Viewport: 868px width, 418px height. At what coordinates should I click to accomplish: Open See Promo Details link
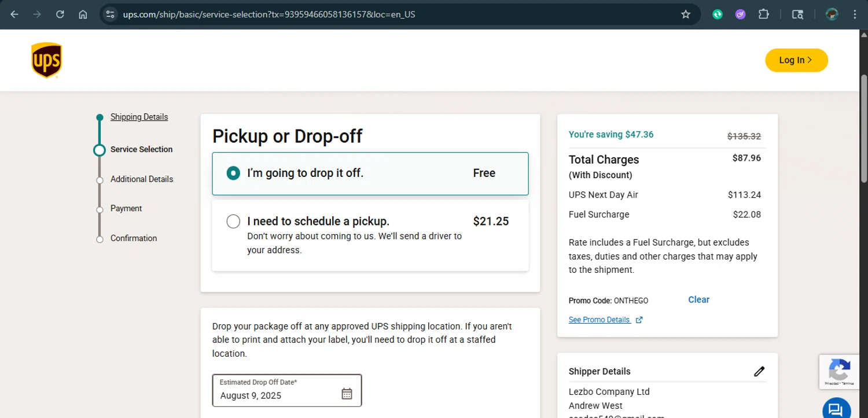click(599, 320)
